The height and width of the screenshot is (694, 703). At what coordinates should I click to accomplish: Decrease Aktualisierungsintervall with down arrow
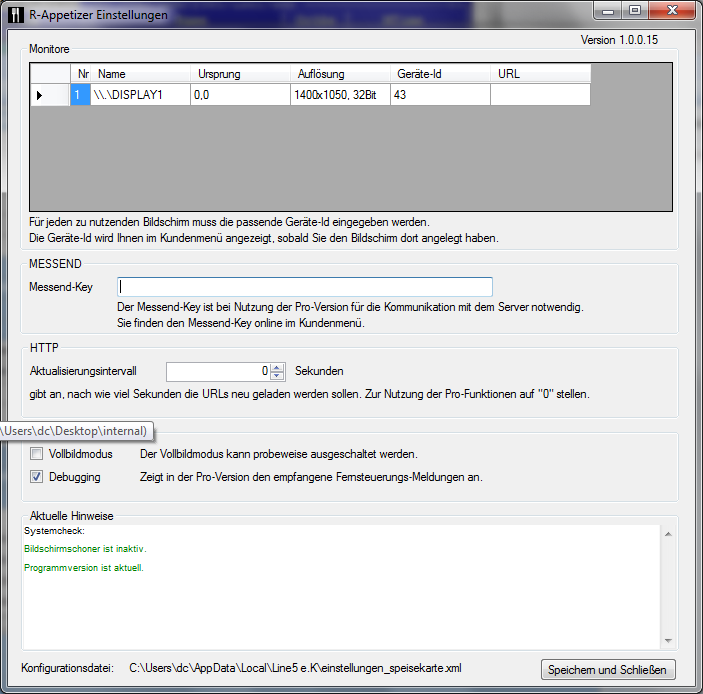(277, 376)
